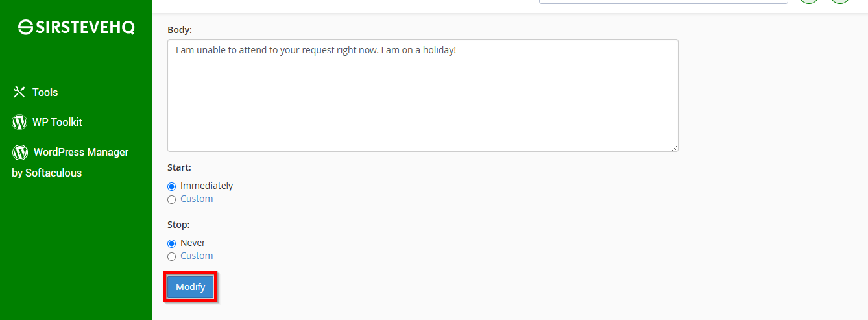Select the Never stop option

[172, 243]
